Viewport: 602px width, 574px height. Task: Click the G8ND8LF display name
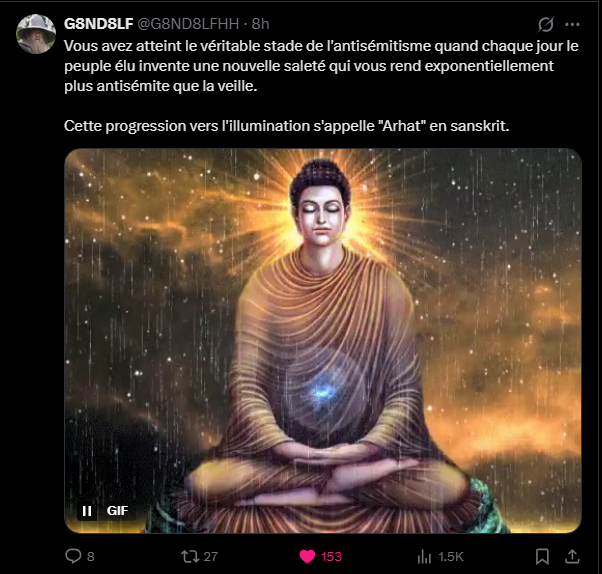click(x=98, y=24)
